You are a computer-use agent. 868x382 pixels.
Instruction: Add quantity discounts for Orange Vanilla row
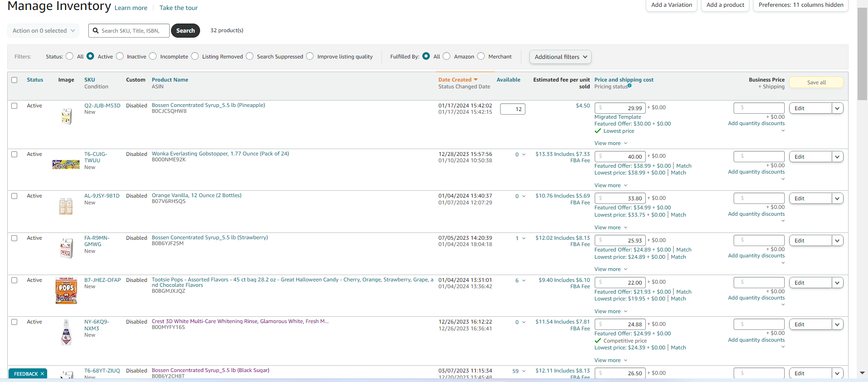point(756,214)
